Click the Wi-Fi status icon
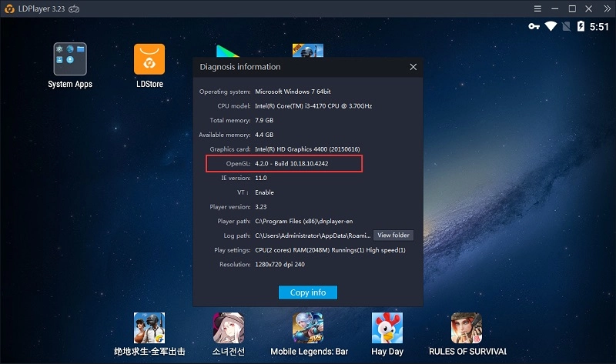Screen dimensions: 616x364 551,26
